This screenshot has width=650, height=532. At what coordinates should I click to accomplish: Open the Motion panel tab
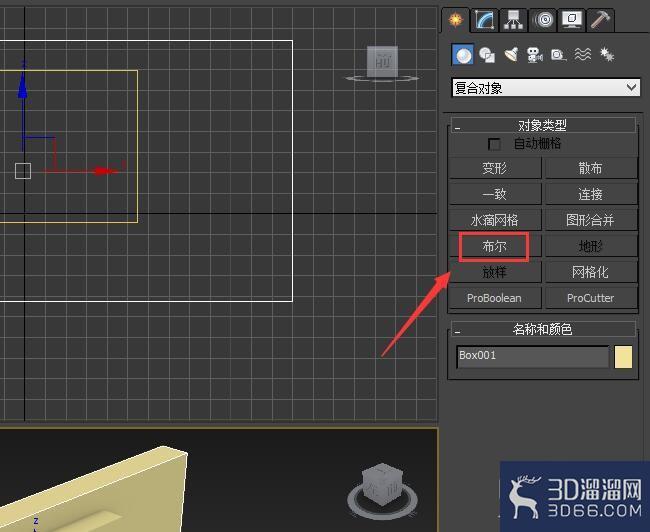pos(543,19)
